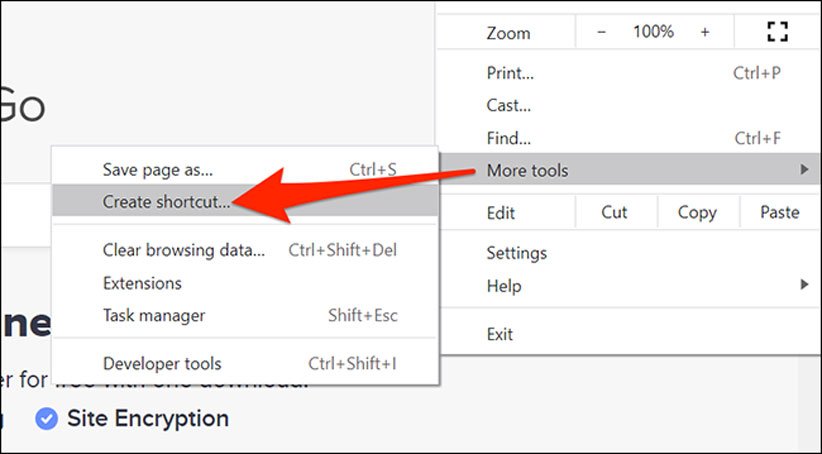
Task: Increase zoom with the plus button
Action: [x=705, y=32]
